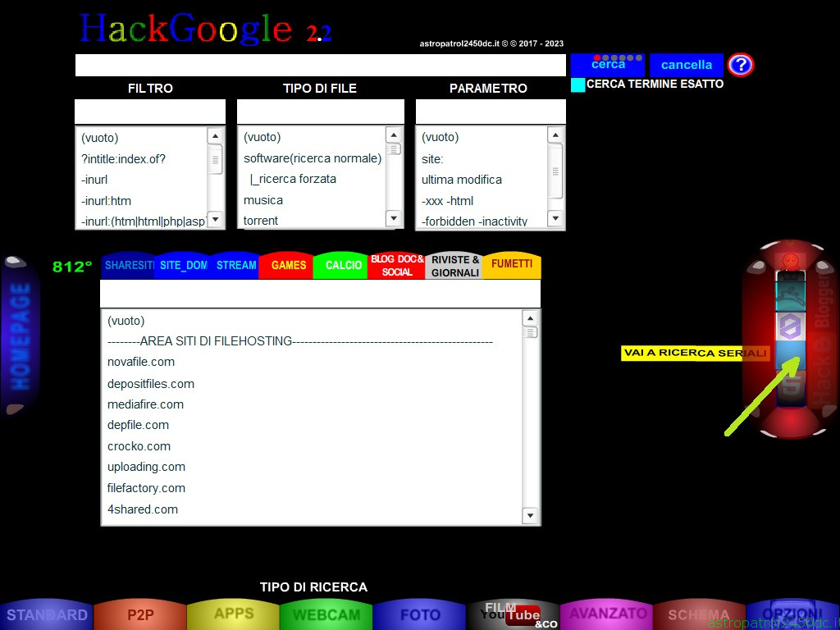This screenshot has height=630, width=840.
Task: Click VAI A RICERCA SERIALI label
Action: click(695, 353)
